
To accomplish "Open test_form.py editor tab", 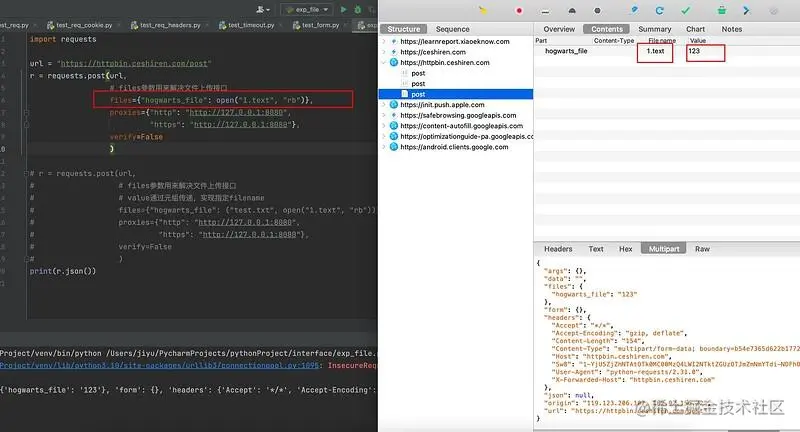I will [x=320, y=24].
